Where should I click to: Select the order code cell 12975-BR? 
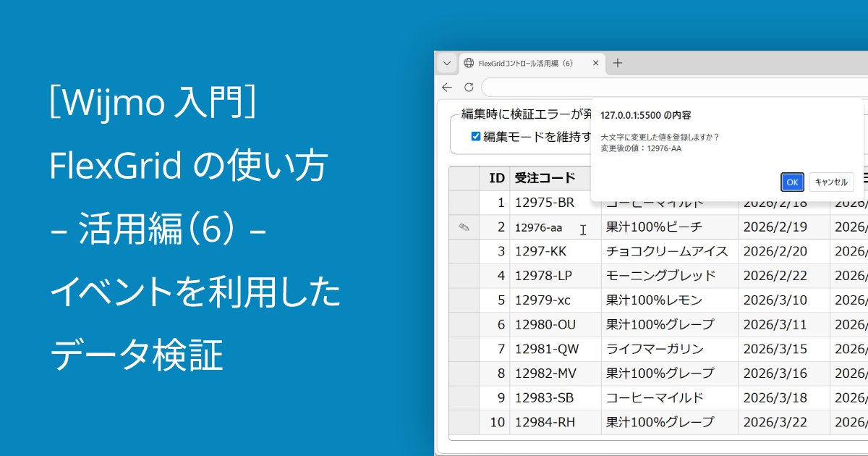(x=556, y=203)
